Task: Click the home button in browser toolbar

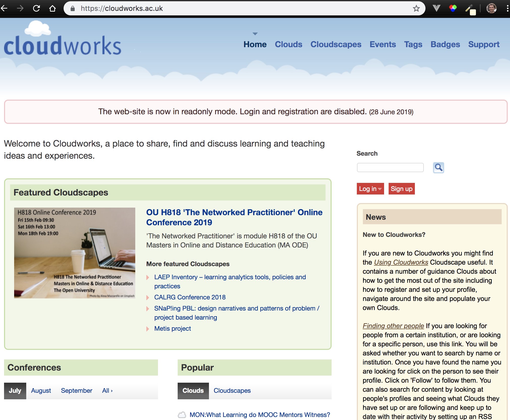Action: (x=52, y=8)
